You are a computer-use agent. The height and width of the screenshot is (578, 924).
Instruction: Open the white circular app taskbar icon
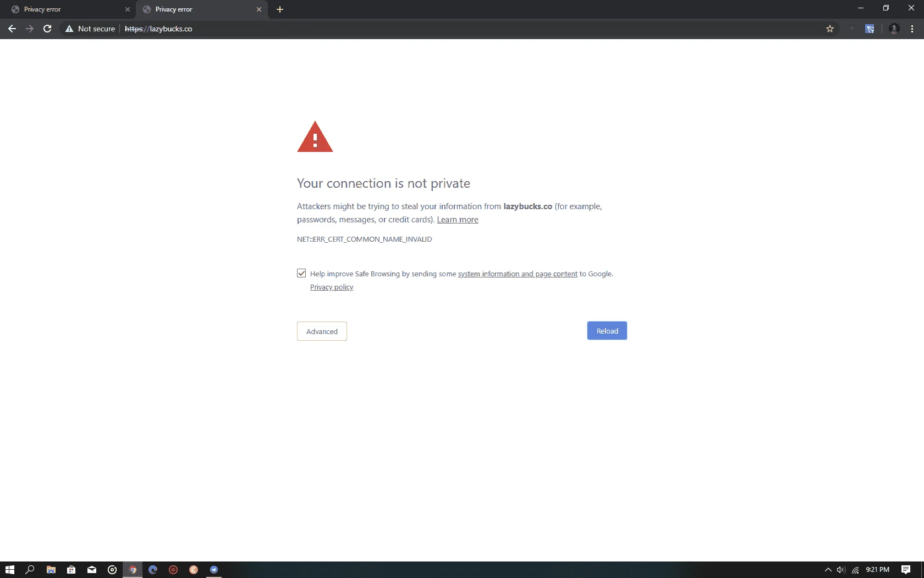112,570
